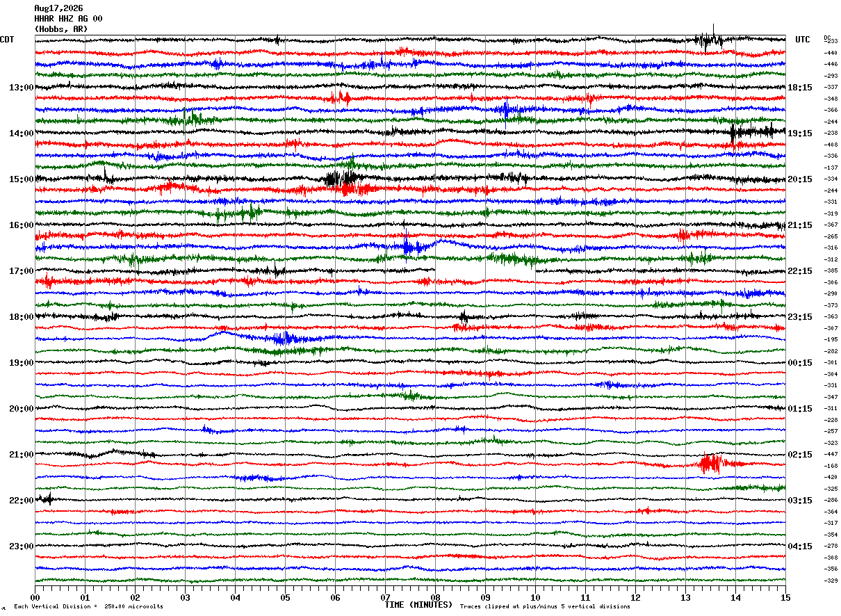Select the 16:00 CDT time label
The height and width of the screenshot is (616, 841).
coord(22,225)
